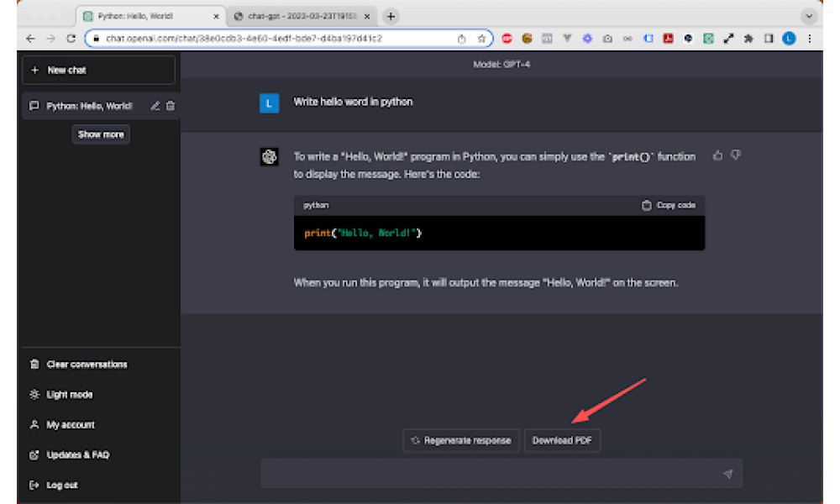This screenshot has height=504, width=840.
Task: Click the browser address bar URL
Action: [x=244, y=39]
